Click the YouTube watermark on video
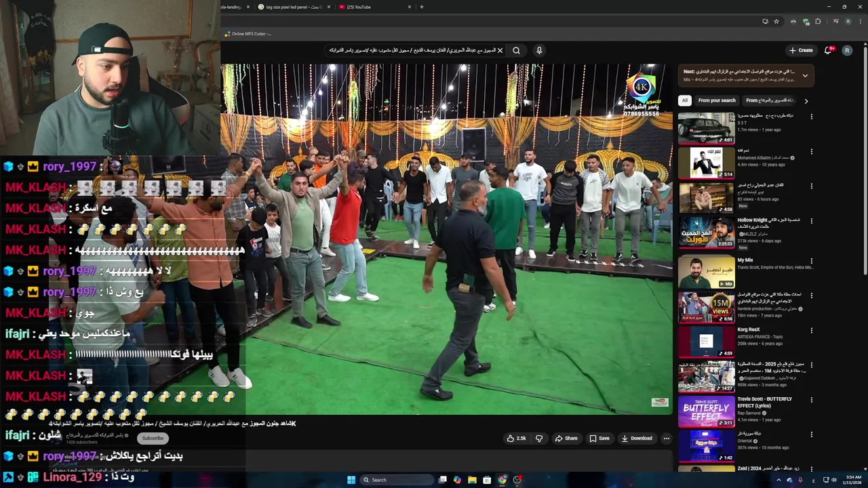The image size is (868, 488). point(659,403)
